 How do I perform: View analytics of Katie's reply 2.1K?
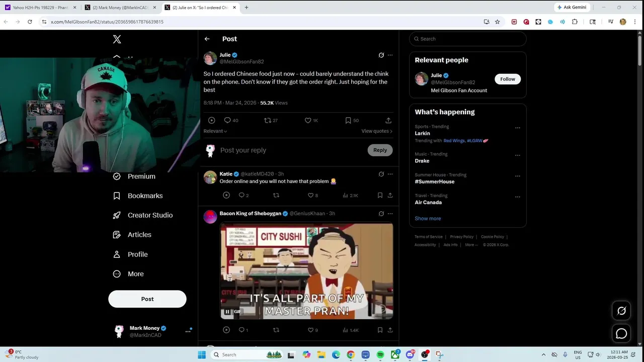(x=350, y=195)
